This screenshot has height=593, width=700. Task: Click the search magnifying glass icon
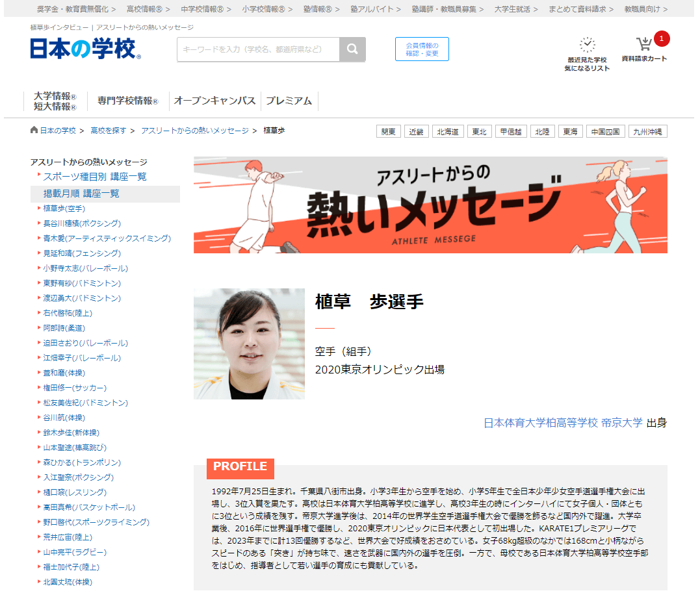pos(352,49)
